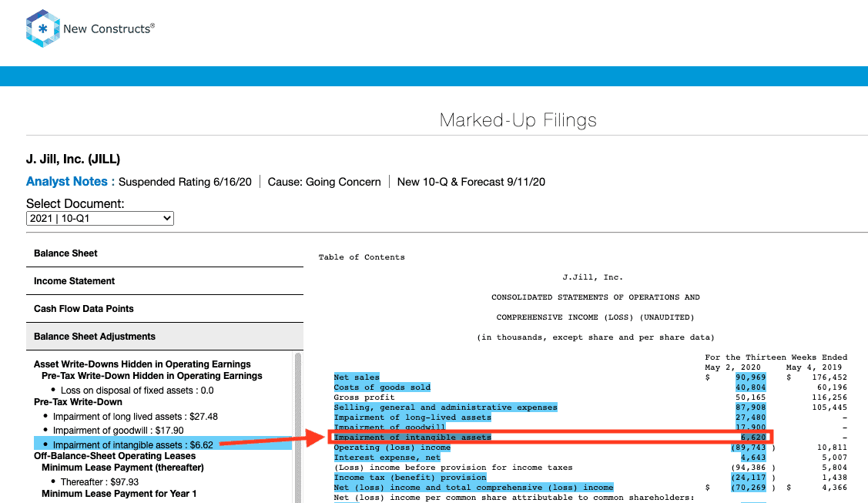Image resolution: width=868 pixels, height=503 pixels.
Task: Click the highlighted Costs of goods sold line
Action: coord(382,387)
